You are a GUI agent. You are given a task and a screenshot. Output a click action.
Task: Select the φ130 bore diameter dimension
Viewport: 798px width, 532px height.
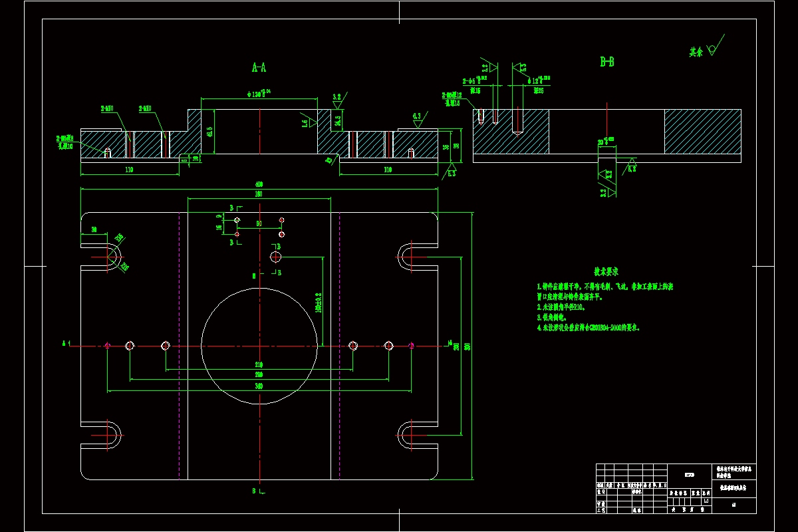click(x=258, y=94)
